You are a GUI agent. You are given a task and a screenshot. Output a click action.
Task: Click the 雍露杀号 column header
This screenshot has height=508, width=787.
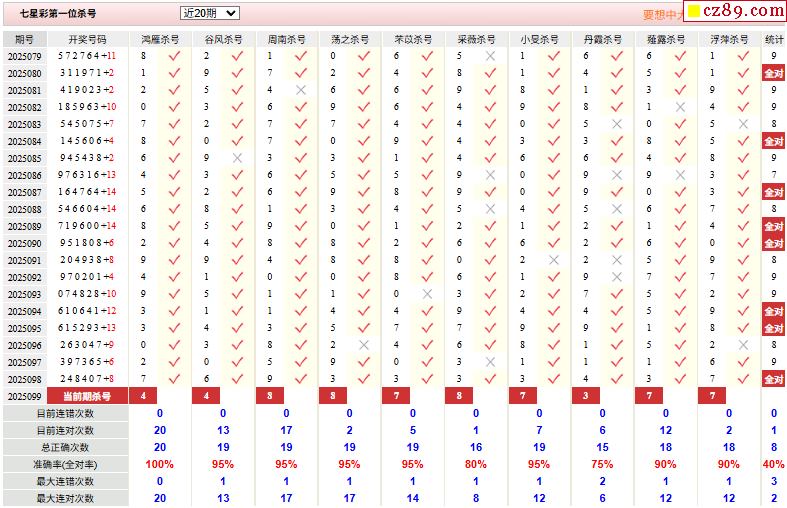click(666, 39)
